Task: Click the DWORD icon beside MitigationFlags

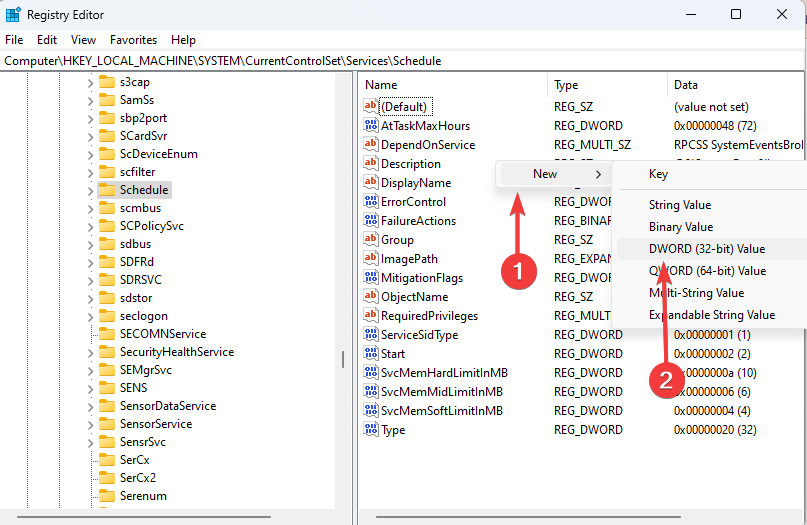Action: (371, 277)
